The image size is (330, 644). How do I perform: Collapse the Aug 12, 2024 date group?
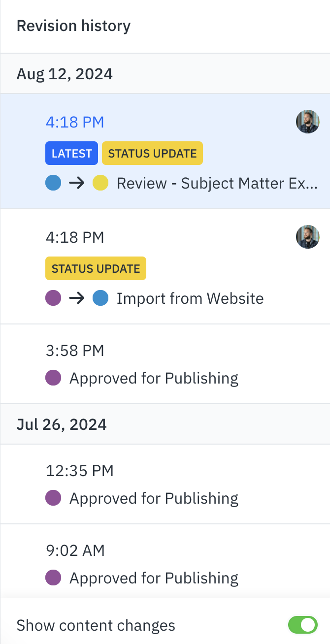click(65, 73)
